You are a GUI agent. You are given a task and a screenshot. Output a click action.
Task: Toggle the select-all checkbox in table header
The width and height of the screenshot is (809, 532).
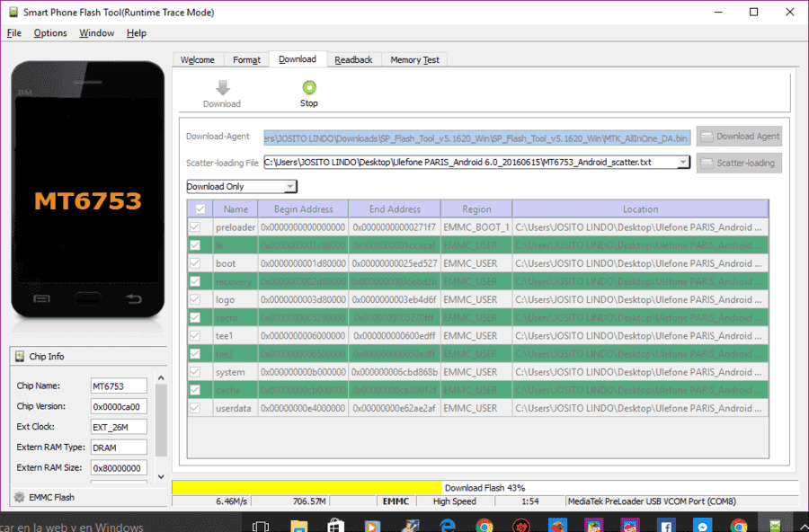(200, 209)
